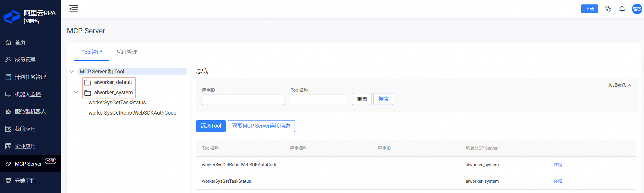Screen dimensions: 644x193
Task: Click the 所属MCP Server column header
Action: (x=482, y=148)
